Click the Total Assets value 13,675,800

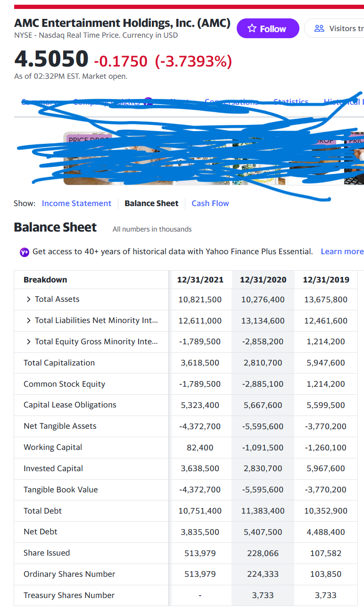[x=326, y=299]
